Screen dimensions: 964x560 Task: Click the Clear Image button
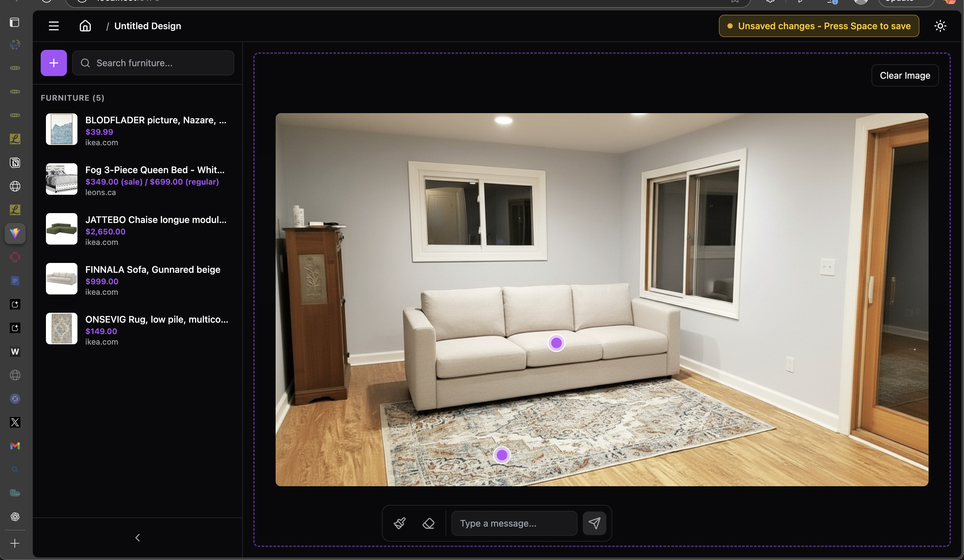coord(905,76)
